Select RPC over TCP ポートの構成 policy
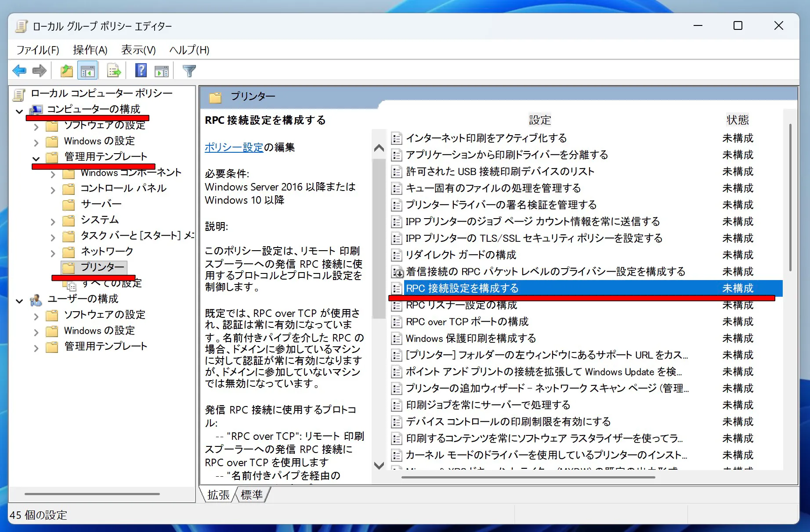Screen dimensions: 810x532 [x=467, y=322]
